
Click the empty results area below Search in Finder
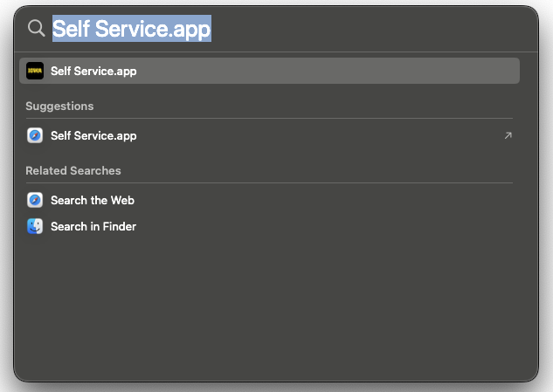click(x=276, y=306)
